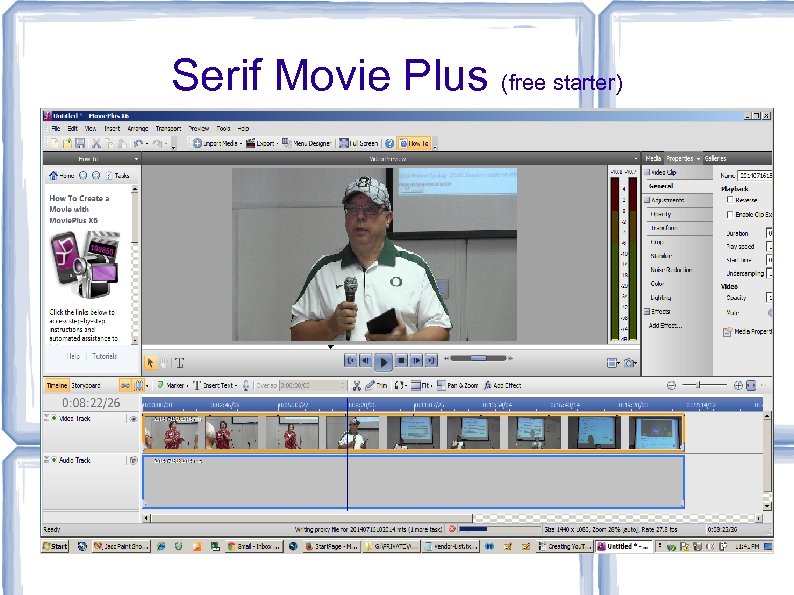Click the zoom in plus icon on timeline
Image resolution: width=794 pixels, height=595 pixels.
click(x=738, y=385)
